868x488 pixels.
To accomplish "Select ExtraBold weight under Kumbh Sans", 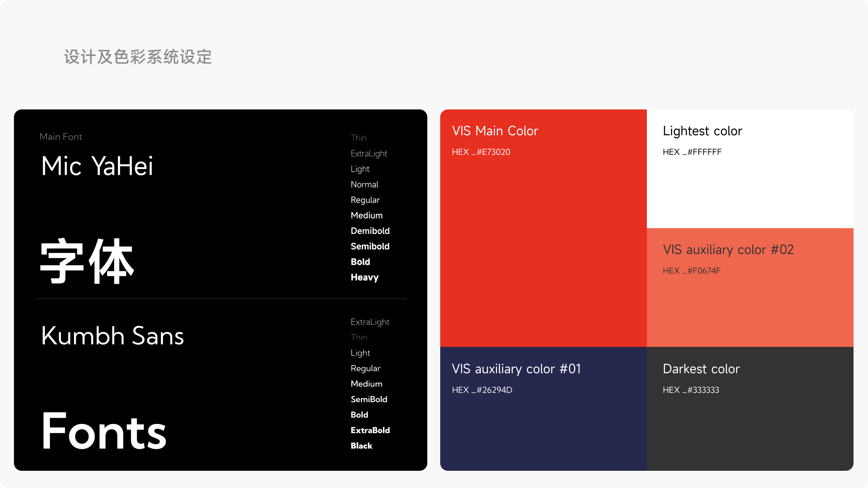I will tap(370, 430).
